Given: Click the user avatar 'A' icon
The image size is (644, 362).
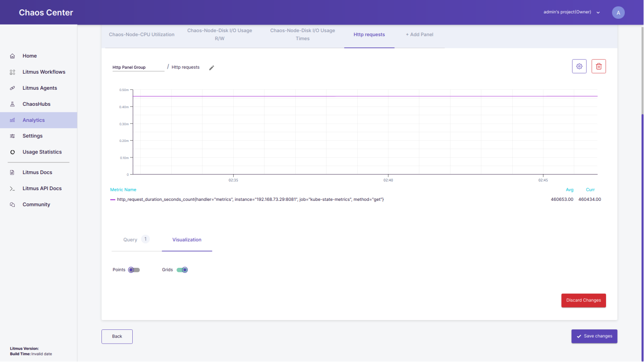Looking at the screenshot, I should (x=618, y=12).
